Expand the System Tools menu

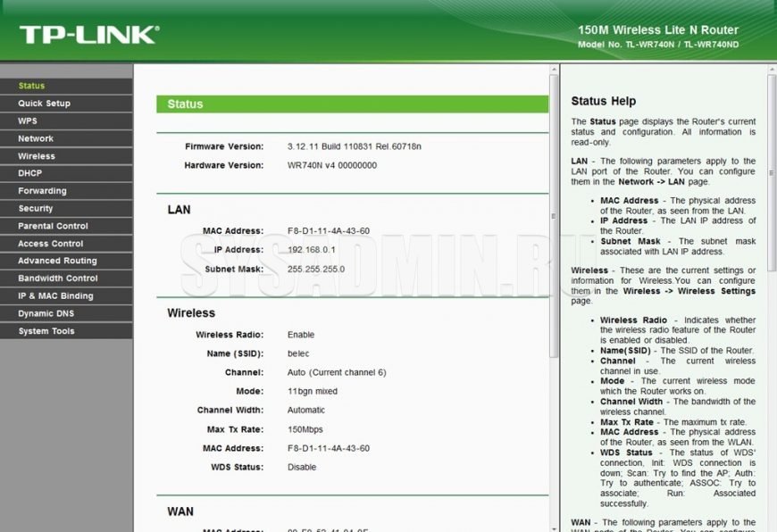click(46, 331)
